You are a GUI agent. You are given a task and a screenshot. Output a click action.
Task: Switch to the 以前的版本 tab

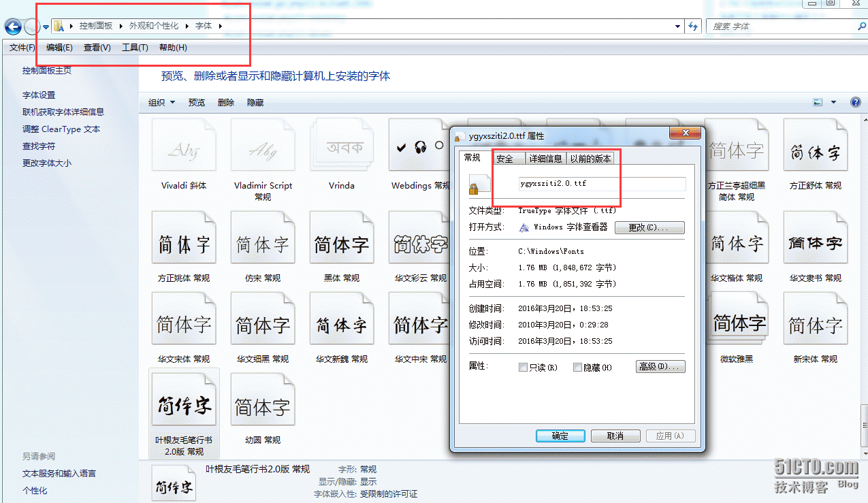click(x=591, y=159)
